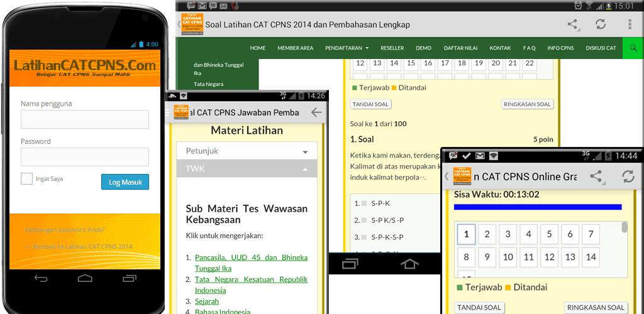Tap the Android back key on login phone

point(41,279)
